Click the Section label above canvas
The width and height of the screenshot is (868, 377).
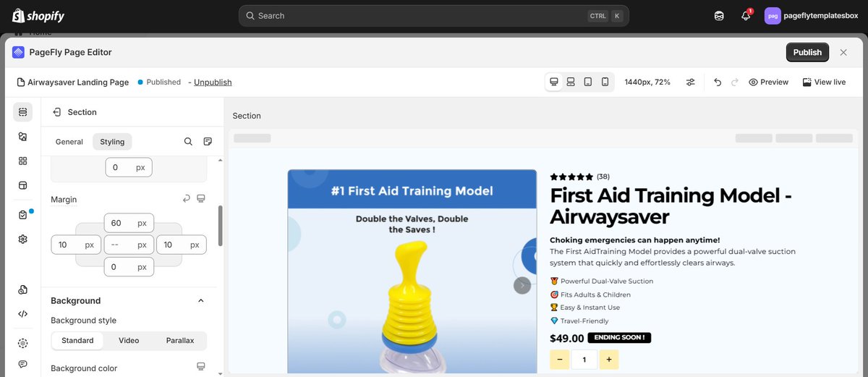pos(247,116)
